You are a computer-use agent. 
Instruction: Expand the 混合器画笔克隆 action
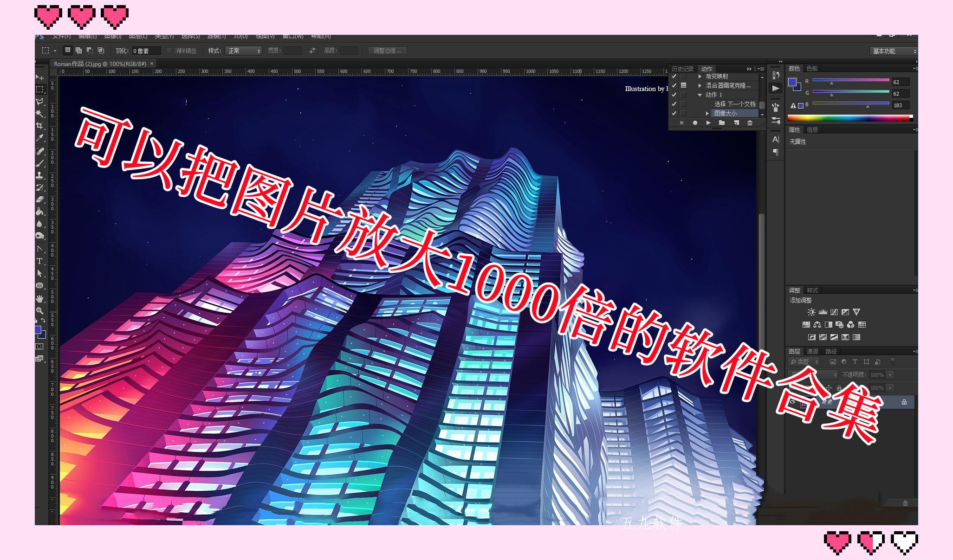click(x=700, y=85)
